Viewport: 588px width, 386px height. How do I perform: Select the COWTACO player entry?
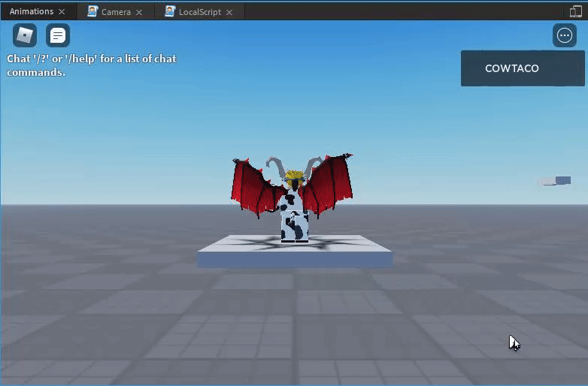pos(523,68)
